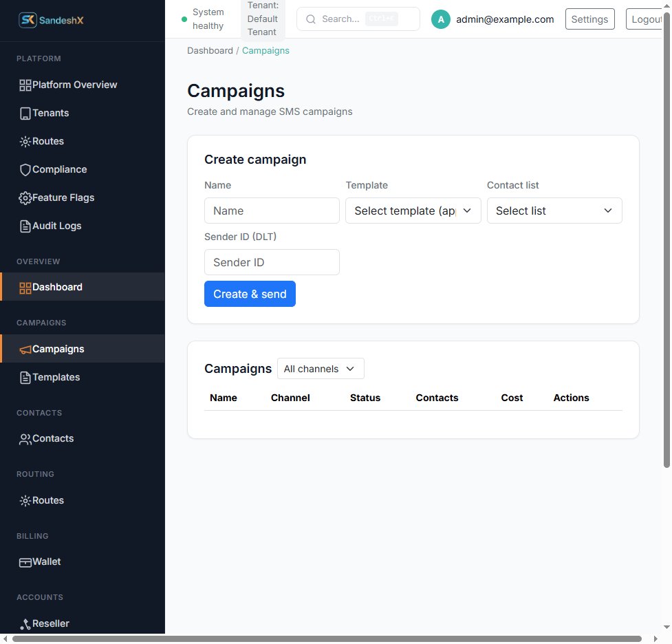The width and height of the screenshot is (672, 644).
Task: Click the Platform Routes gear icon
Action: pyautogui.click(x=25, y=142)
